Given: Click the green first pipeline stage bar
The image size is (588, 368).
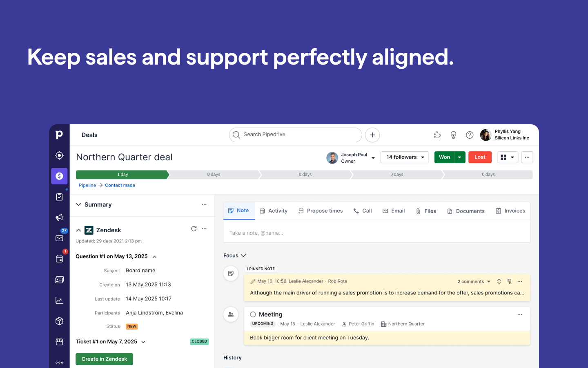Looking at the screenshot, I should [x=122, y=175].
